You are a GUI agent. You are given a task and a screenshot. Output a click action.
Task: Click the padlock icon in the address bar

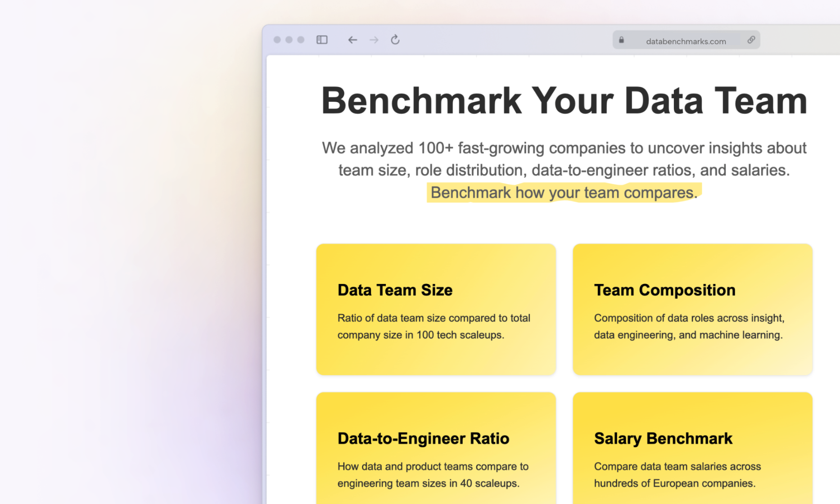pos(622,40)
